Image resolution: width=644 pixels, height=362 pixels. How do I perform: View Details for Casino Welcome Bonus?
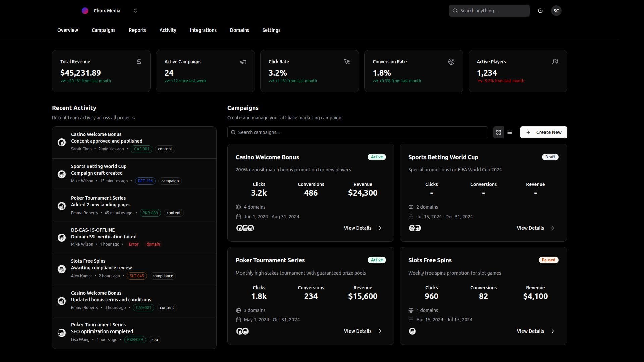pos(363,228)
